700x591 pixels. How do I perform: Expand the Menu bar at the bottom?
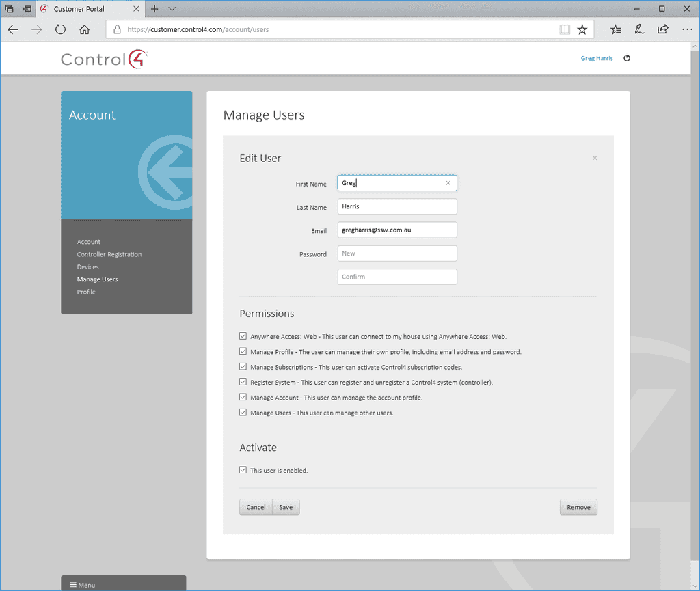coord(81,585)
